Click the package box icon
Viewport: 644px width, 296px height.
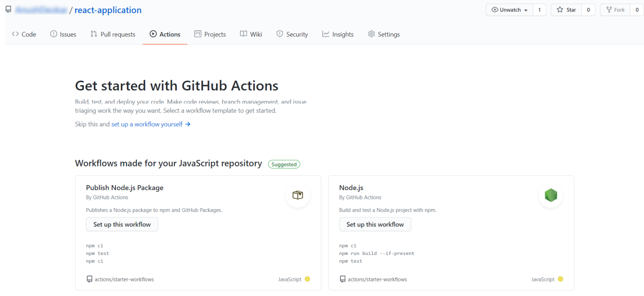pos(298,195)
